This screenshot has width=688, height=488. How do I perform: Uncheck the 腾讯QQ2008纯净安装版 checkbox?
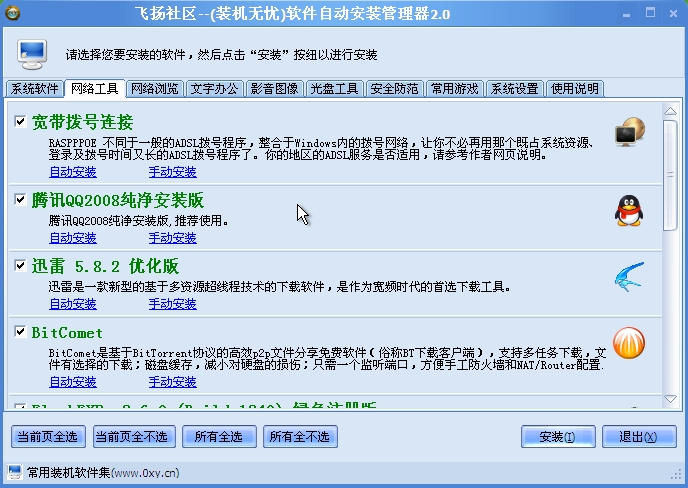[20, 200]
